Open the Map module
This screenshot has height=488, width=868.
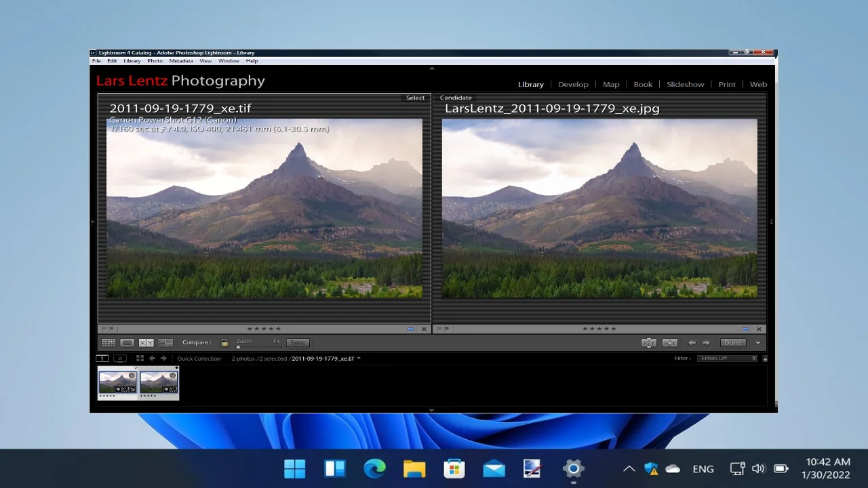611,85
